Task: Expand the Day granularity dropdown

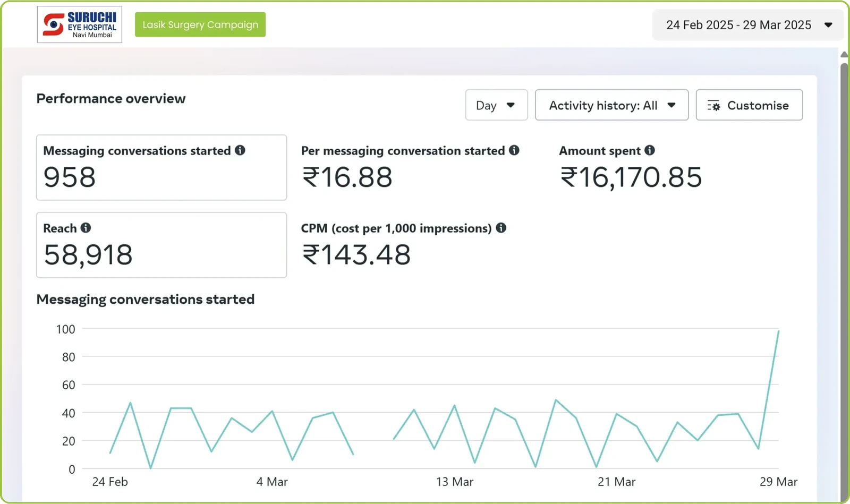Action: click(497, 105)
